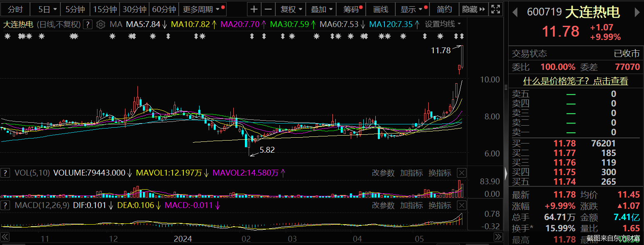
Task: Click the 金额 value 7.41亿
Action: pos(627,217)
